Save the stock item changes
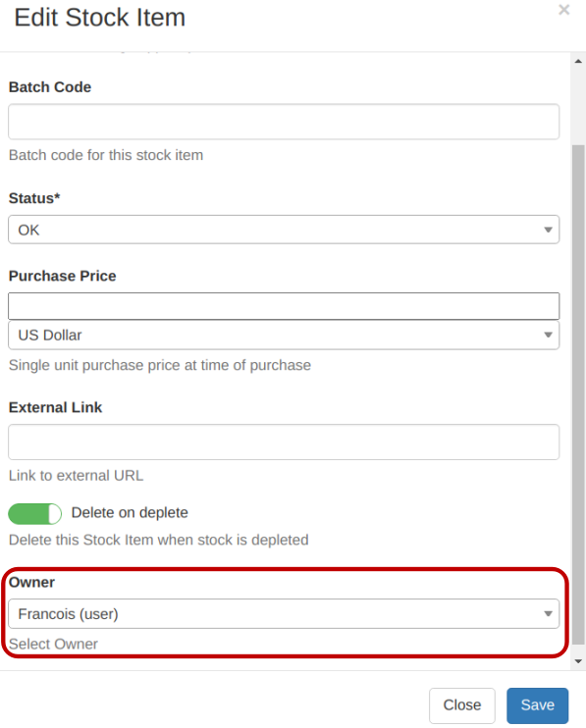 537,705
